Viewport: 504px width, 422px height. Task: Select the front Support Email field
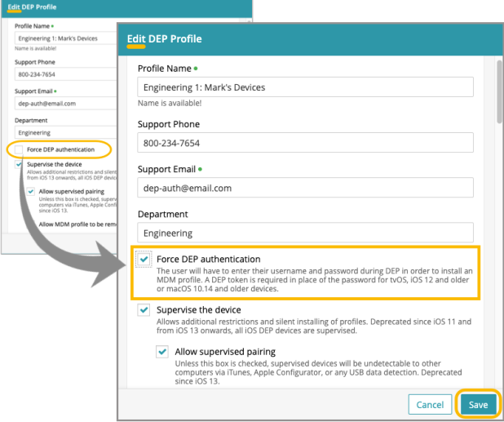click(305, 188)
